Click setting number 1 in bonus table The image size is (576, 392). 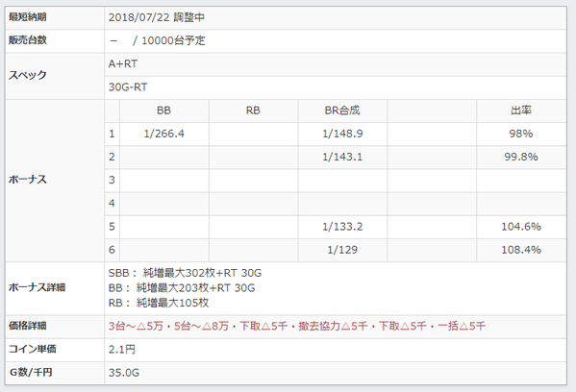point(112,134)
